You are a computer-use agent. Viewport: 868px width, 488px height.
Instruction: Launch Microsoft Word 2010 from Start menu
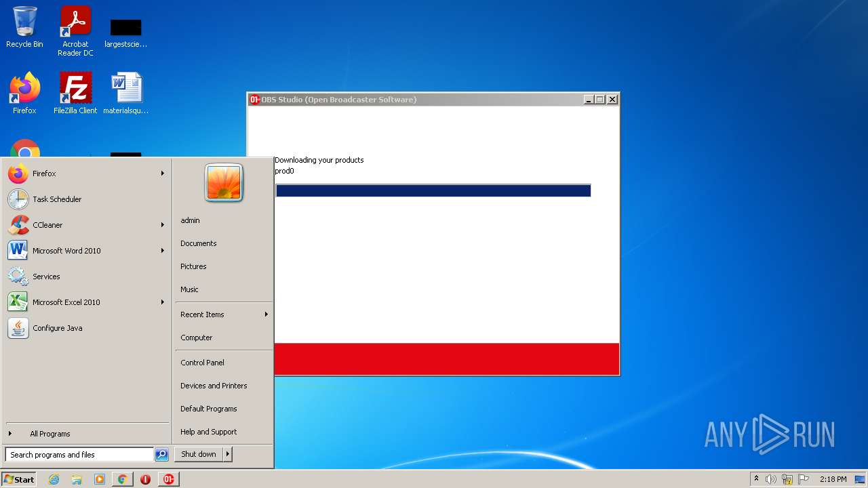tap(85, 251)
